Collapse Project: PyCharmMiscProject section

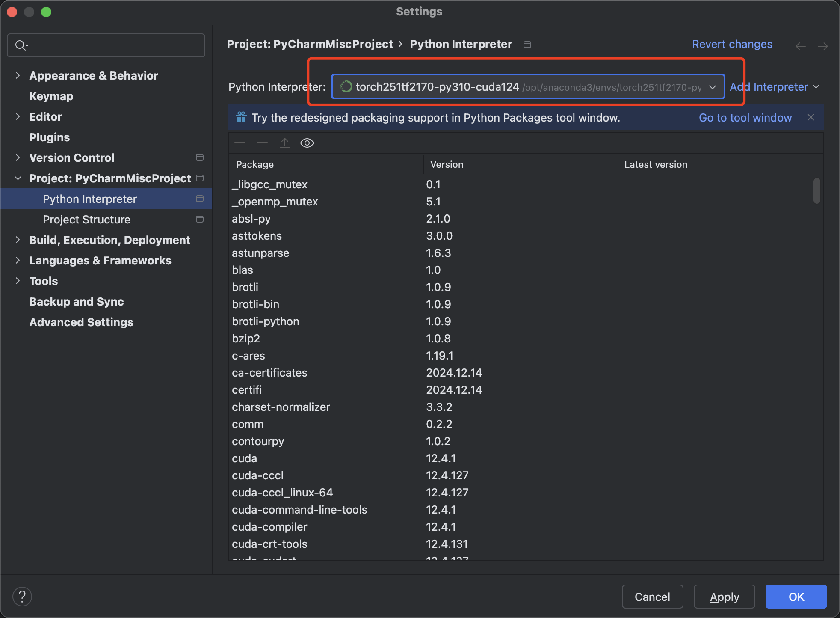pos(18,178)
